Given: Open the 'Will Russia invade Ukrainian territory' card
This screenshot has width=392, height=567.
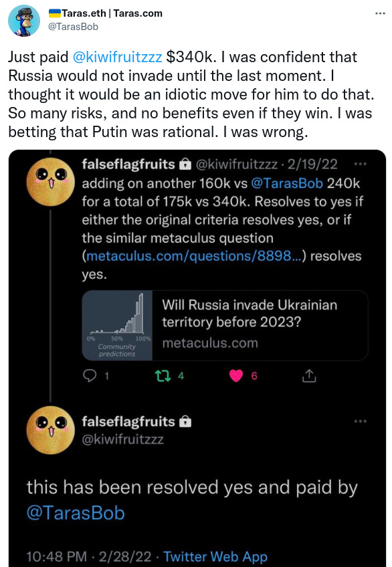Looking at the screenshot, I should [x=225, y=325].
